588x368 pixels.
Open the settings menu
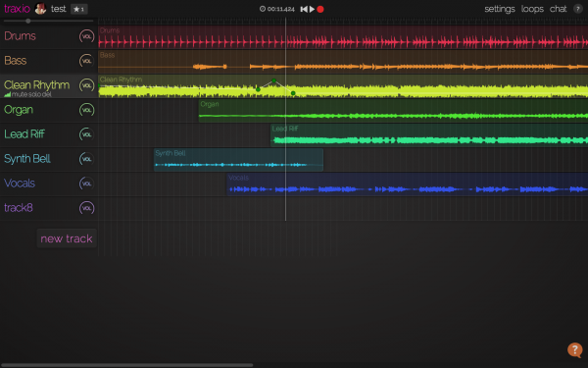[500, 9]
